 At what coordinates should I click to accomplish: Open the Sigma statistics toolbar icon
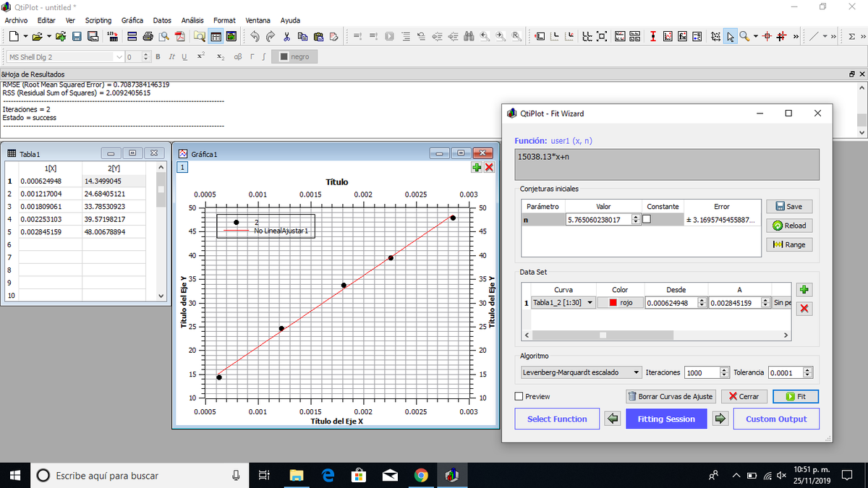tap(851, 36)
